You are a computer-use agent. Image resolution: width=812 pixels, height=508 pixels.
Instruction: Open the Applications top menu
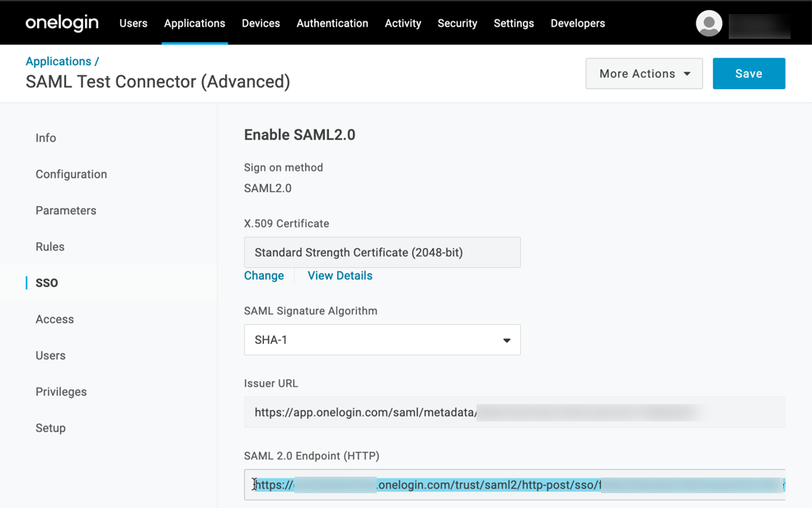195,23
